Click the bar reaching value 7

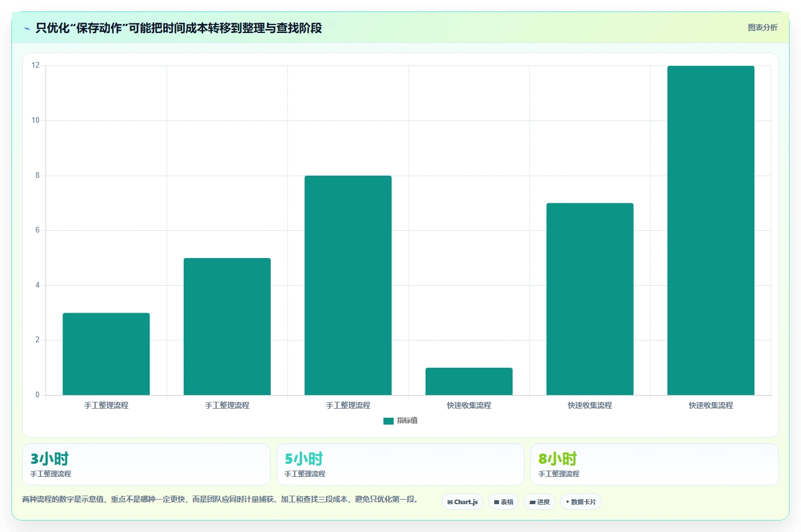point(590,299)
